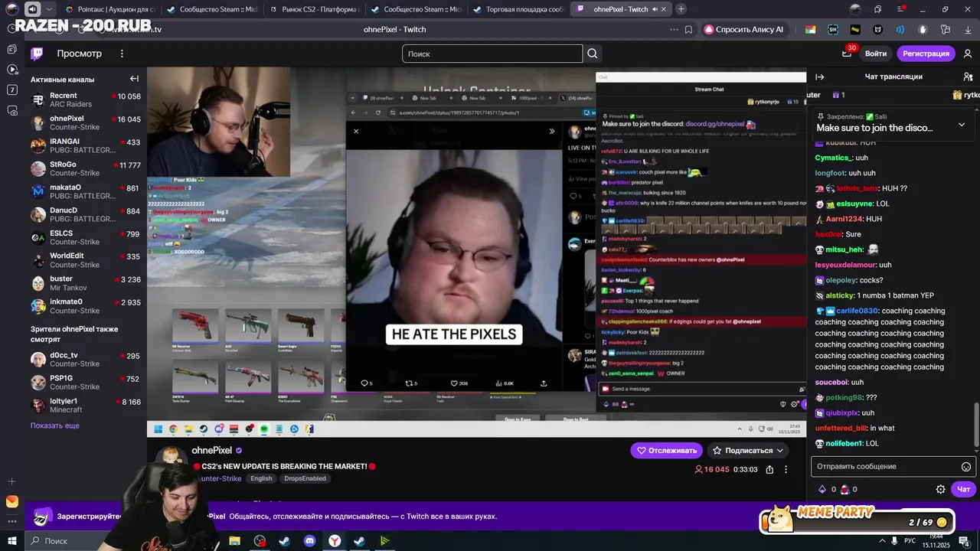The width and height of the screenshot is (980, 551).
Task: Open Windows notification center icon
Action: [965, 541]
